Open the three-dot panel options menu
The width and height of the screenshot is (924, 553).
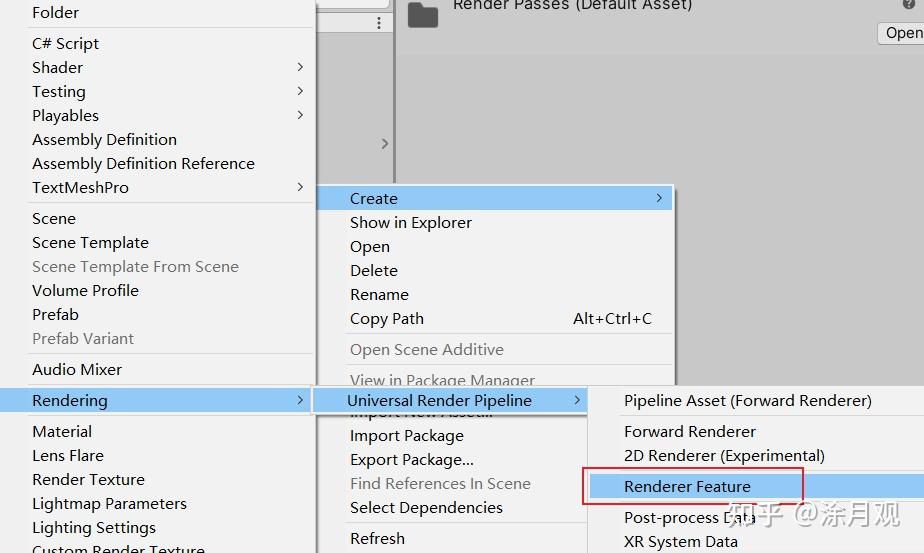(x=379, y=23)
